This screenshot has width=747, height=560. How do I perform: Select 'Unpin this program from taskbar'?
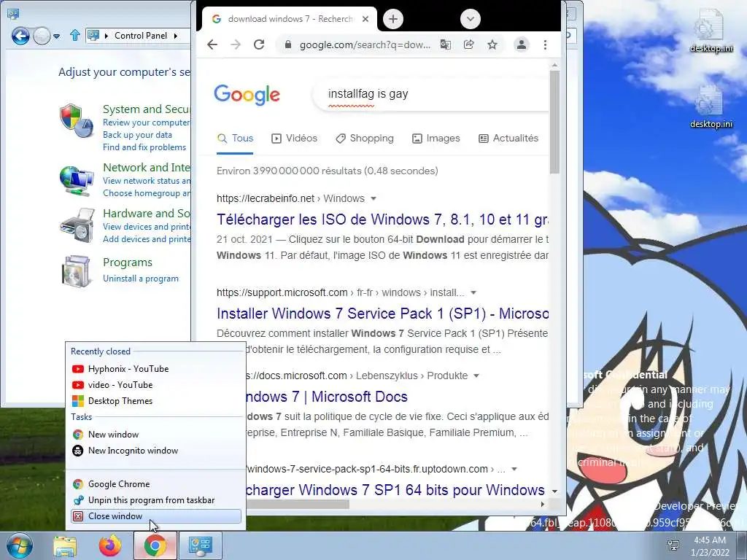click(156, 500)
